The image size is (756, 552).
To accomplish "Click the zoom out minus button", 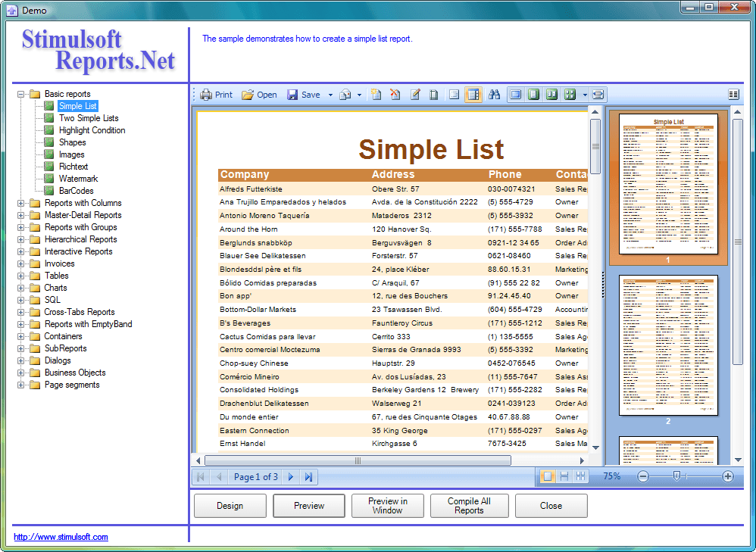I will click(642, 476).
